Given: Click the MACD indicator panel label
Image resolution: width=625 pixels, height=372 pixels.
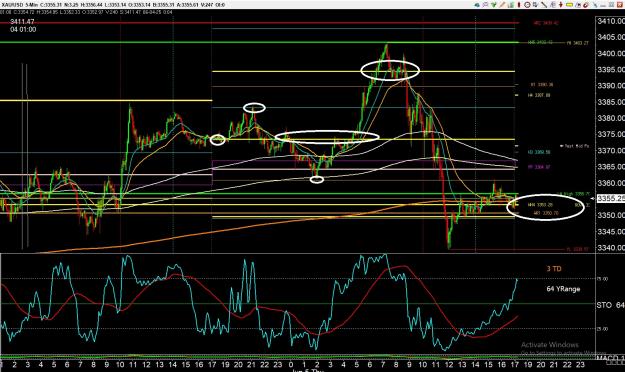Looking at the screenshot, I should pos(611,358).
